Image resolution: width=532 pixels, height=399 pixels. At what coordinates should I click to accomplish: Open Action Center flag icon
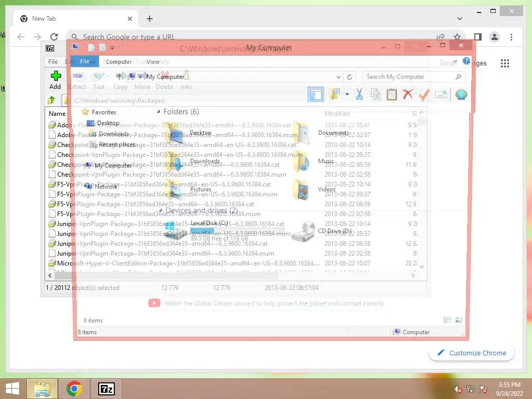coord(483,389)
